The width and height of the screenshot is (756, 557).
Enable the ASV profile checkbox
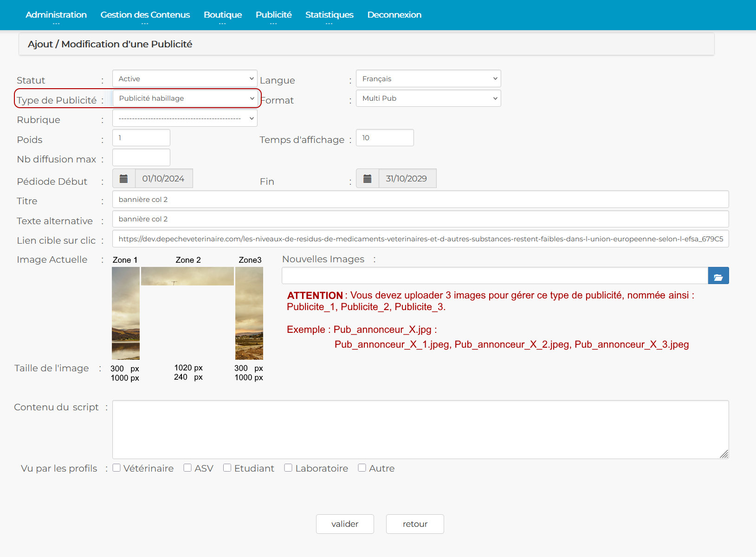(187, 468)
